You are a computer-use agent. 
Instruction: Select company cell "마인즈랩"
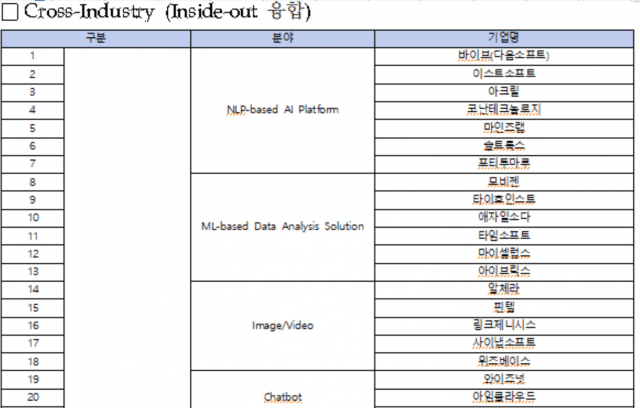504,128
